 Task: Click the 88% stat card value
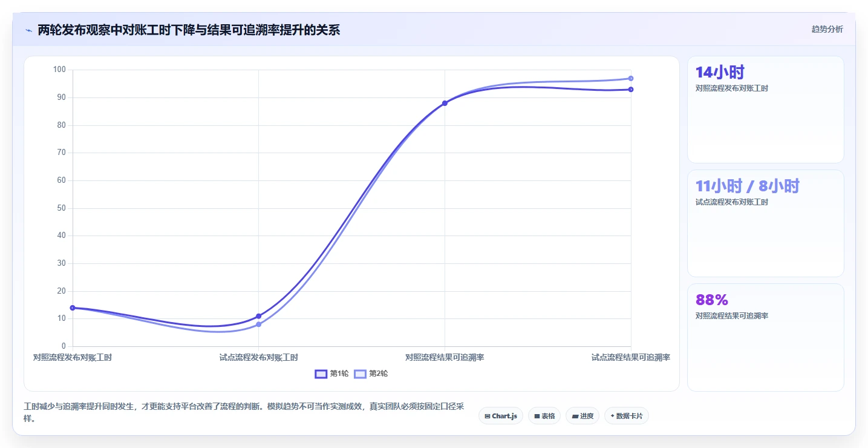(x=712, y=300)
